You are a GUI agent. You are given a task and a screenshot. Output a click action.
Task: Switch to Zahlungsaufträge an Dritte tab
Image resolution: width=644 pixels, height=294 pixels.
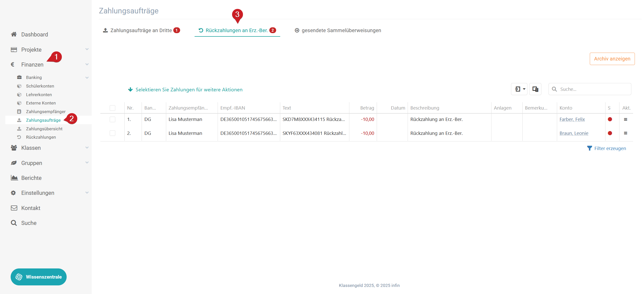141,30
